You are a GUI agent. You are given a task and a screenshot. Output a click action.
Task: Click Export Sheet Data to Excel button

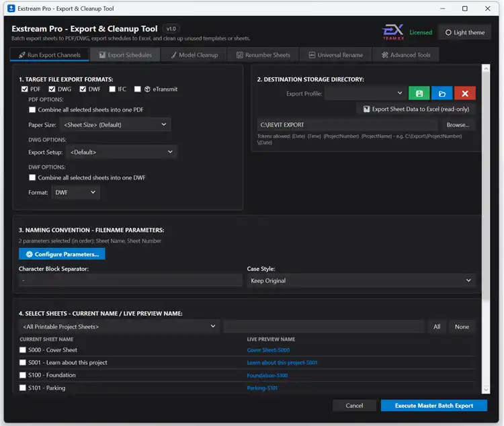coord(416,109)
